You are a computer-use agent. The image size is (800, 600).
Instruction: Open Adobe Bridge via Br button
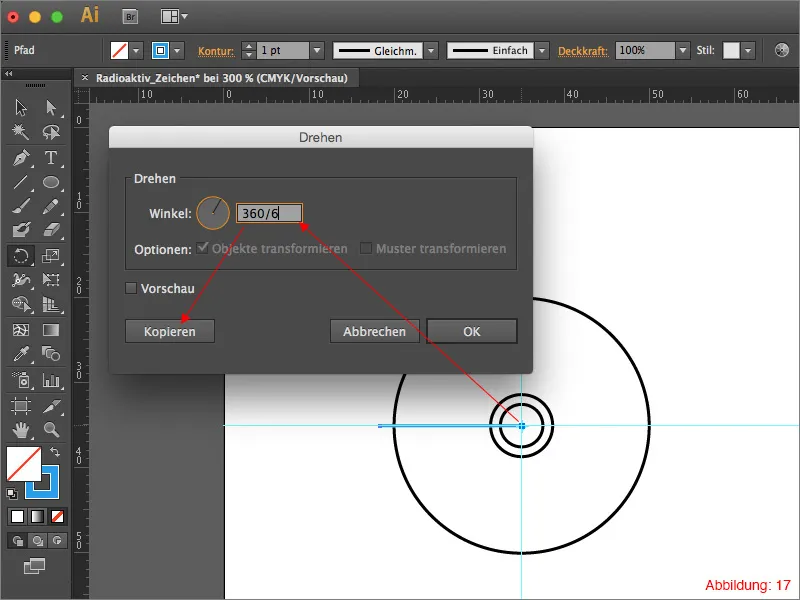pos(131,17)
